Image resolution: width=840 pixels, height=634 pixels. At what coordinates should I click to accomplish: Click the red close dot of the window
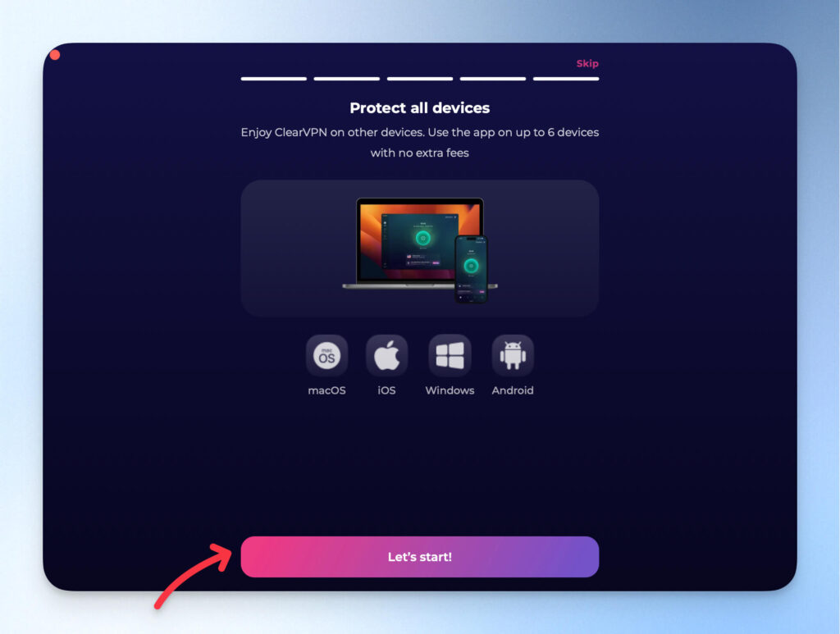pos(55,55)
